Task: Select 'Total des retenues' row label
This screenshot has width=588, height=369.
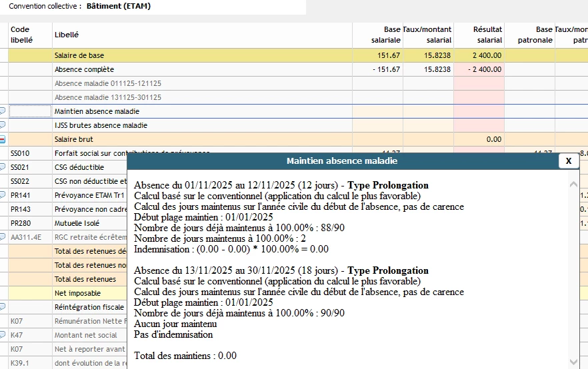Action: point(85,279)
